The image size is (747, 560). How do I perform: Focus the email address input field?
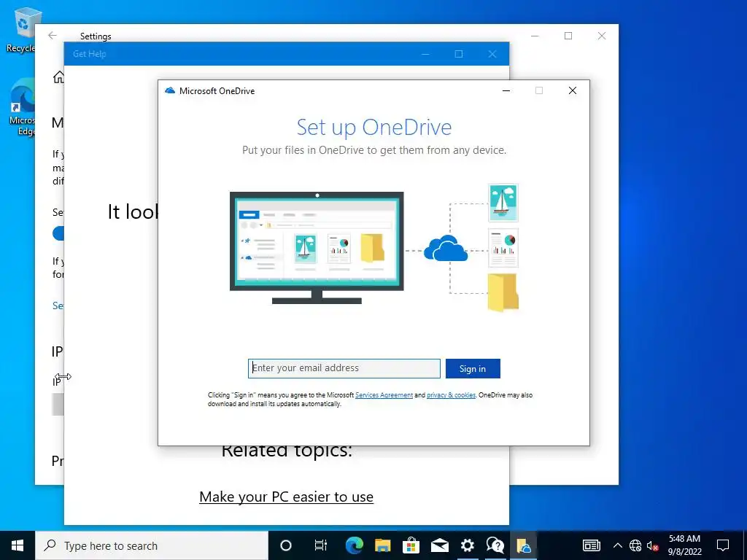pos(344,368)
